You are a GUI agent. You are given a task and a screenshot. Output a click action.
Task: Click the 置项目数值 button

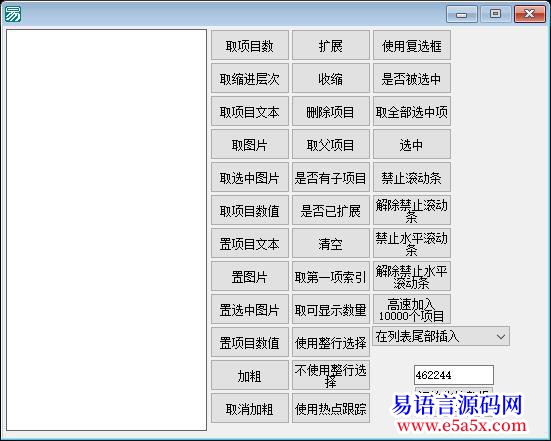pos(249,343)
